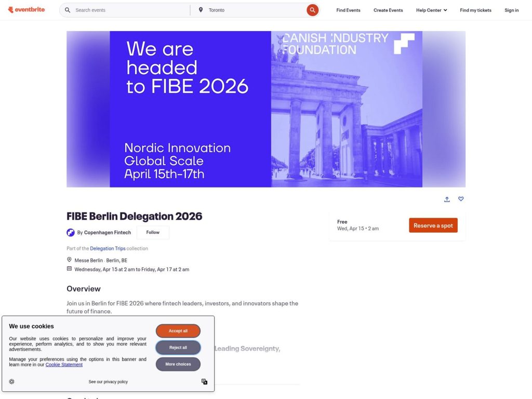Click the Copenhagen Fintech organizer avatar
The image size is (532, 399).
pos(71,232)
